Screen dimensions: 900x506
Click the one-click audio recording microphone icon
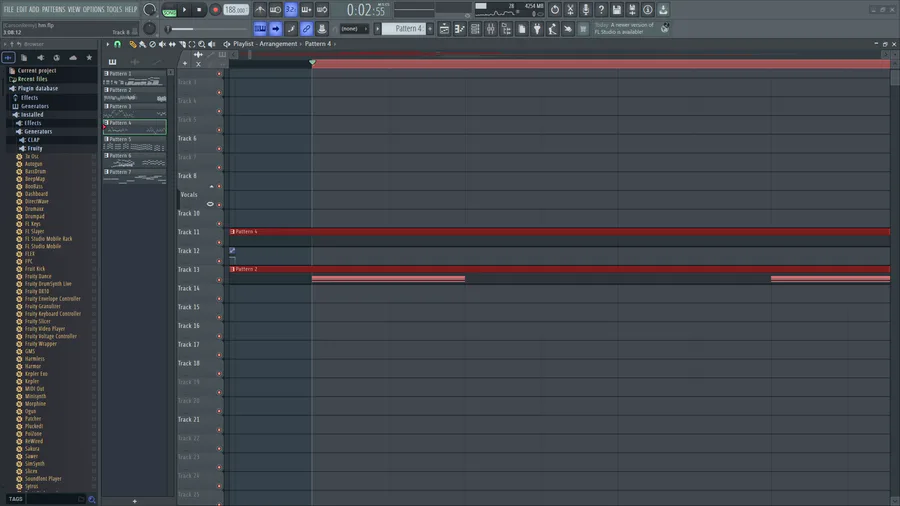(x=586, y=10)
